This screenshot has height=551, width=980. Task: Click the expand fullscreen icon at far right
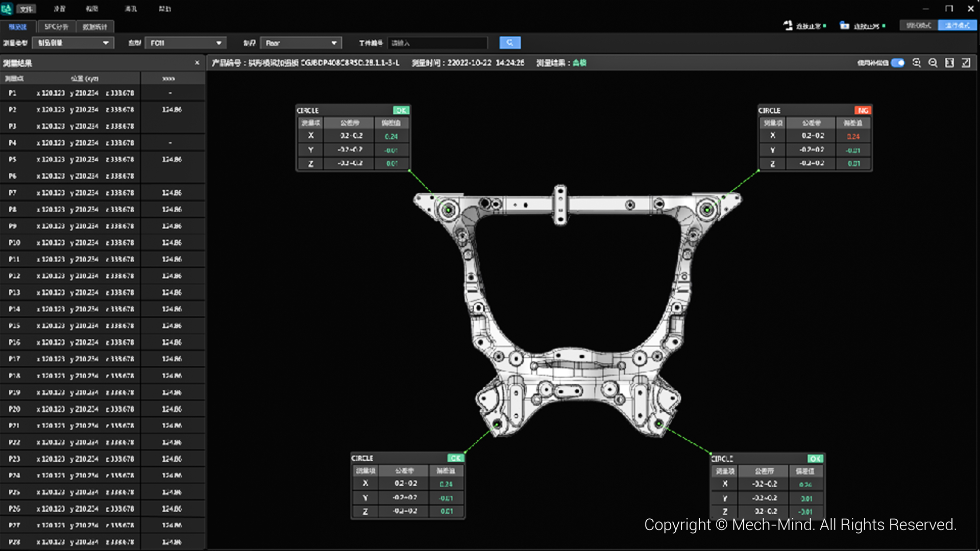966,63
